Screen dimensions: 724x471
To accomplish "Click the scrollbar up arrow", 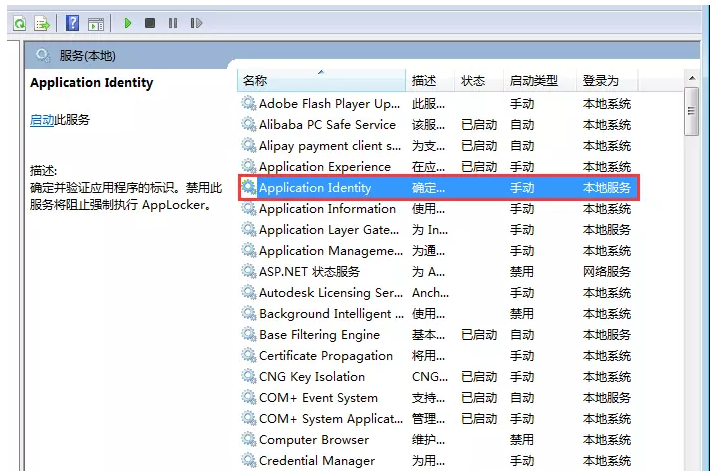I will coord(692,78).
